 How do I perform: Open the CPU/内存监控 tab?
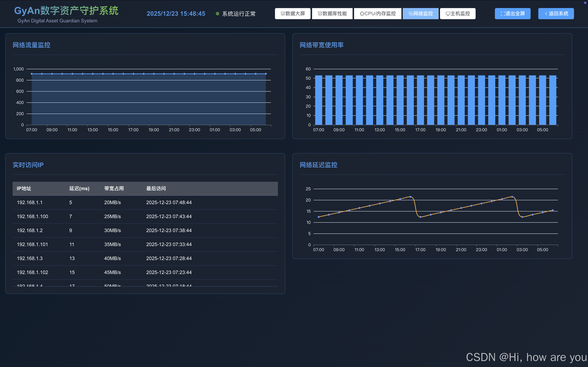[x=378, y=14]
